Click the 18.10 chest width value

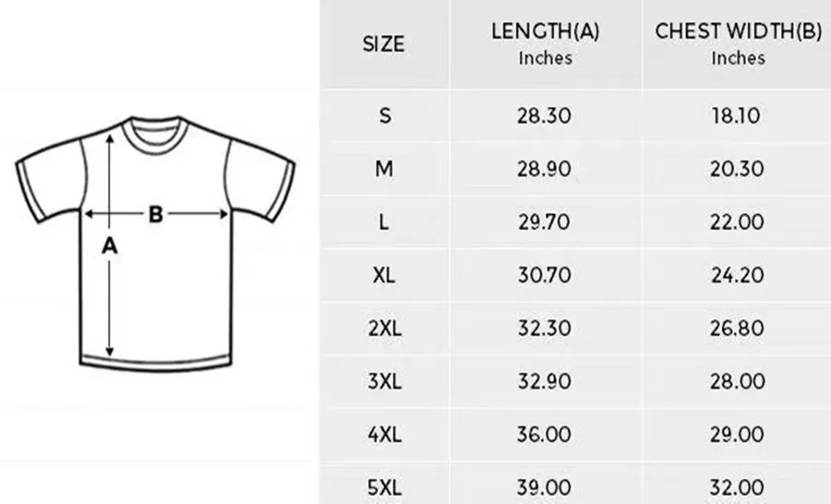click(738, 116)
